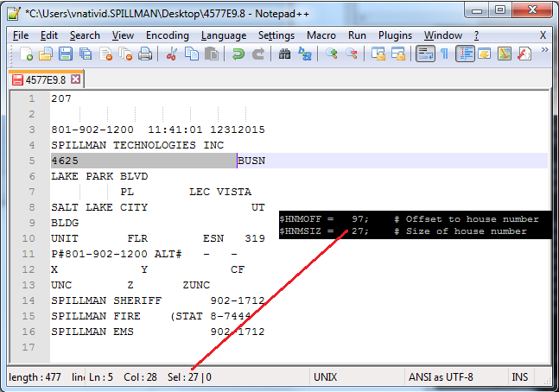Click the Close All toolbar icon
This screenshot has height=392, width=559.
125,54
